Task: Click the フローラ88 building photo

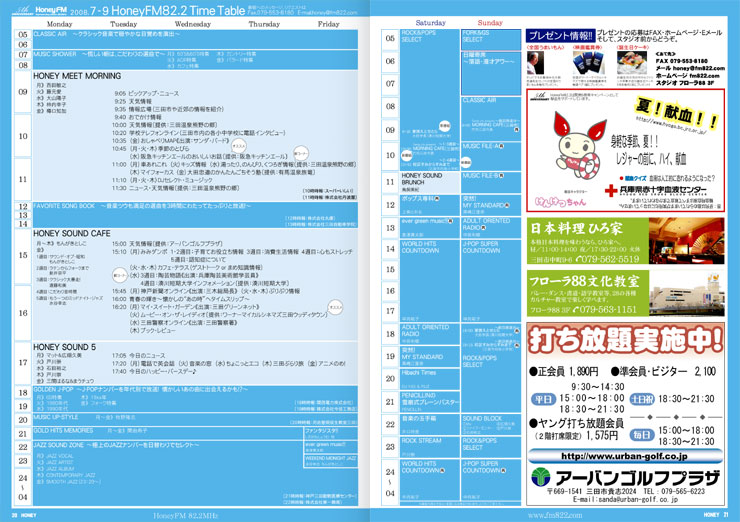Action: pos(686,293)
